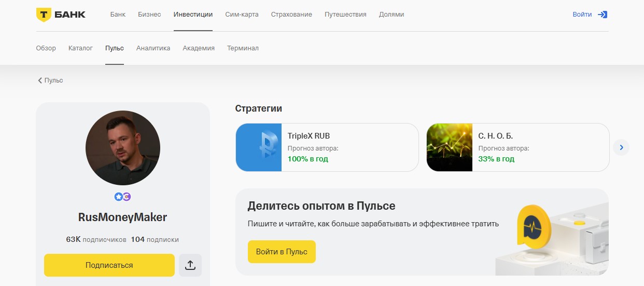
Task: Click БАНК wordmark text in header
Action: click(x=70, y=15)
